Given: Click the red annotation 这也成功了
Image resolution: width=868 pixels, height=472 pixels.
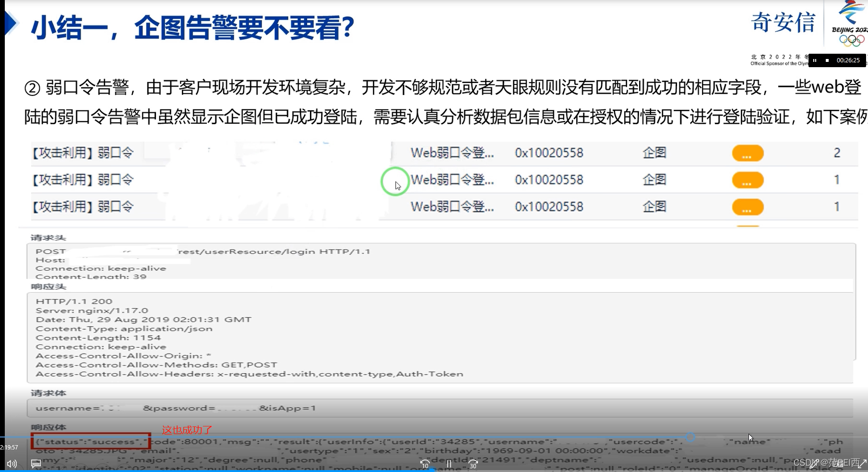Looking at the screenshot, I should (187, 430).
